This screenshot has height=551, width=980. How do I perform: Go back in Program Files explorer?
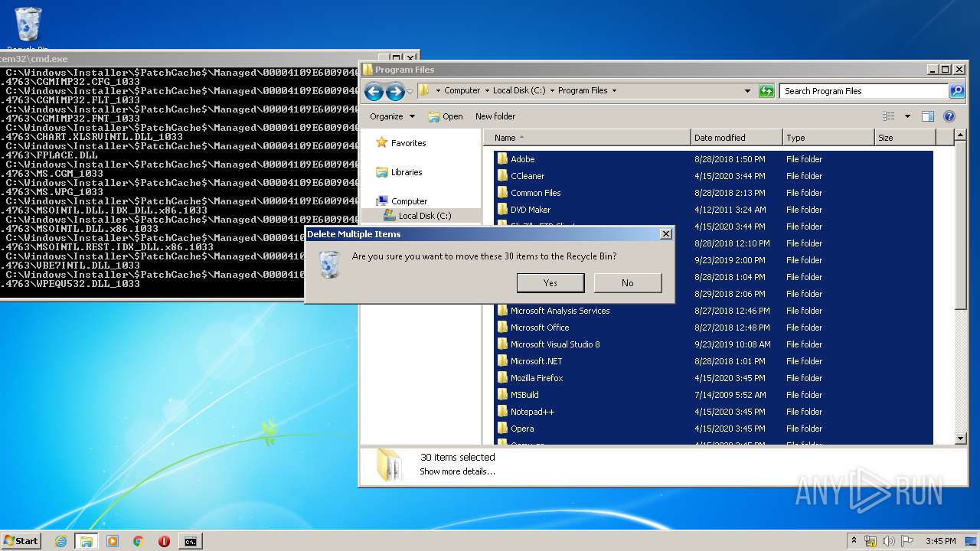[x=374, y=92]
